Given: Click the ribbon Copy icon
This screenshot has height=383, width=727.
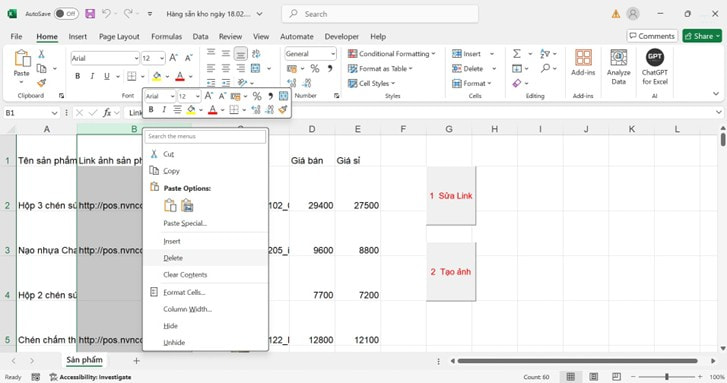Looking at the screenshot, I should 41,69.
